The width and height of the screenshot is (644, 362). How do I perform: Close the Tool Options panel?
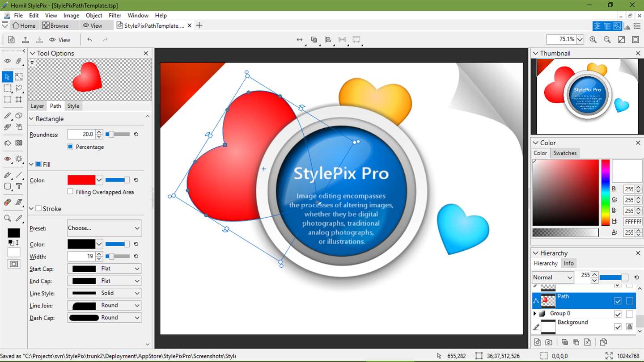[x=146, y=53]
